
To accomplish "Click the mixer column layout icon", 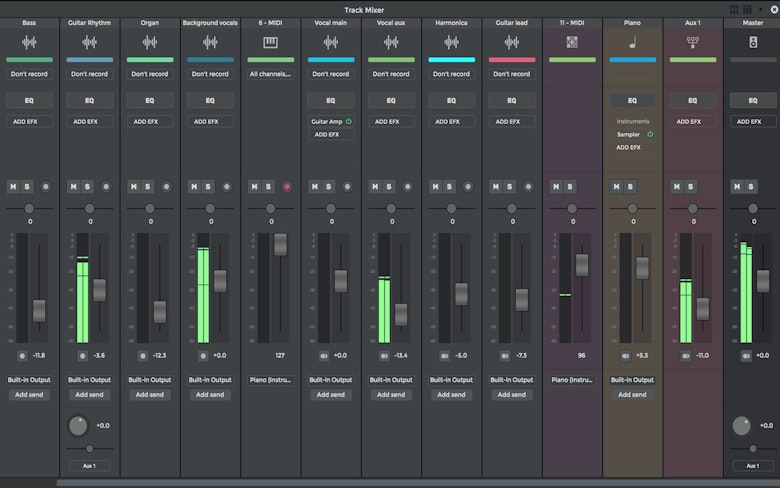I will point(747,9).
